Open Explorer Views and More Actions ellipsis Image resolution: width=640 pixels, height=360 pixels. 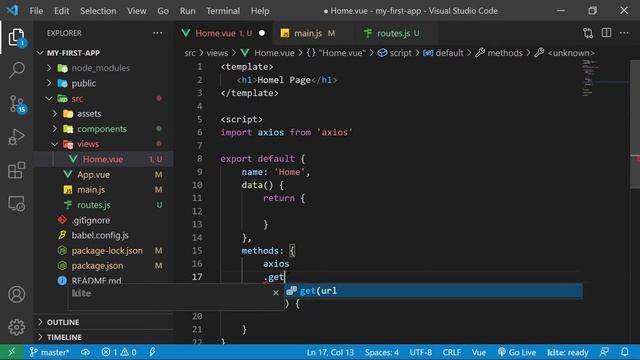pos(158,33)
